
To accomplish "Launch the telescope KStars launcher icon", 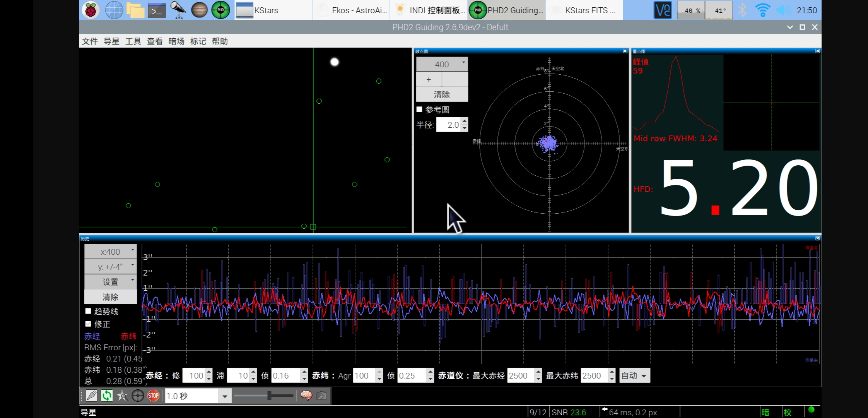I will (x=178, y=10).
